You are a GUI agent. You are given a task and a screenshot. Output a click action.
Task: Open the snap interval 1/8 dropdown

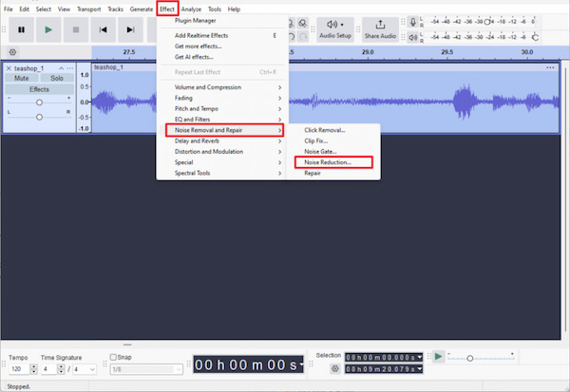point(146,369)
